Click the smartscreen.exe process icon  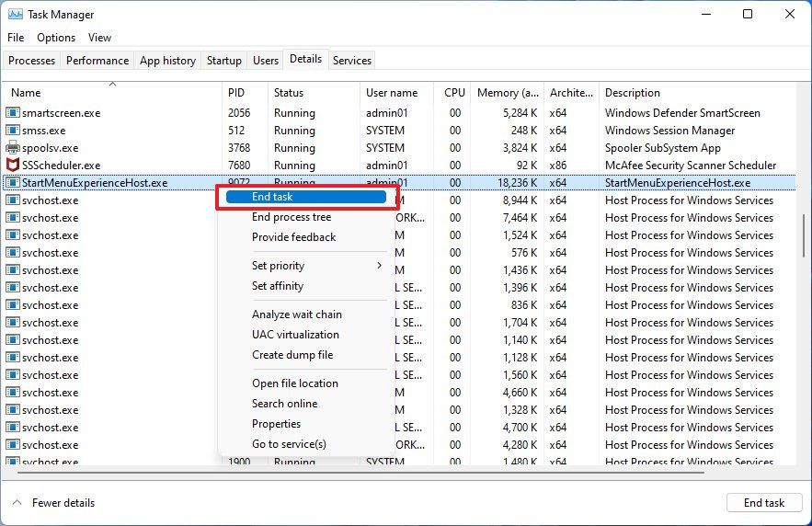coord(13,113)
